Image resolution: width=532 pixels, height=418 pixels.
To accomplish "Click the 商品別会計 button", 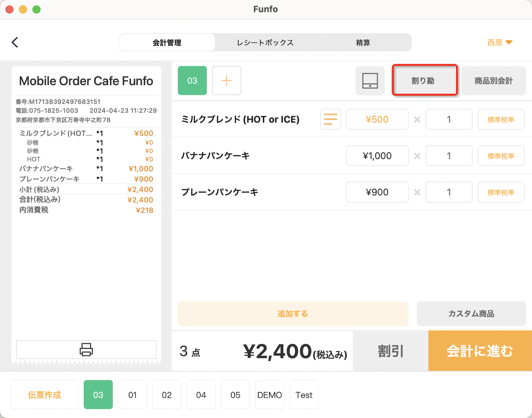I will [494, 80].
